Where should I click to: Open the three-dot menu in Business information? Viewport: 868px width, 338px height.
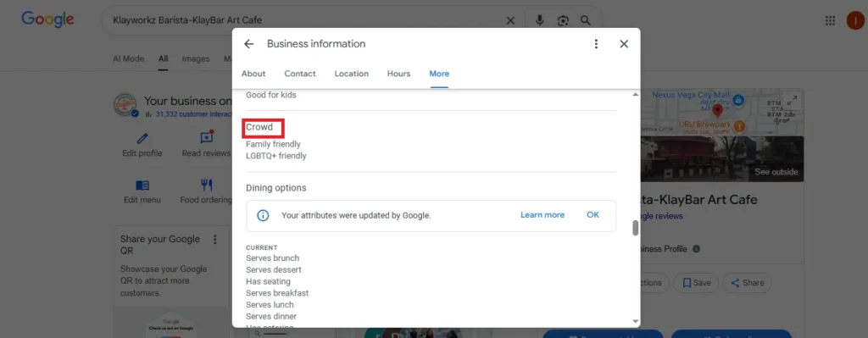(x=596, y=44)
